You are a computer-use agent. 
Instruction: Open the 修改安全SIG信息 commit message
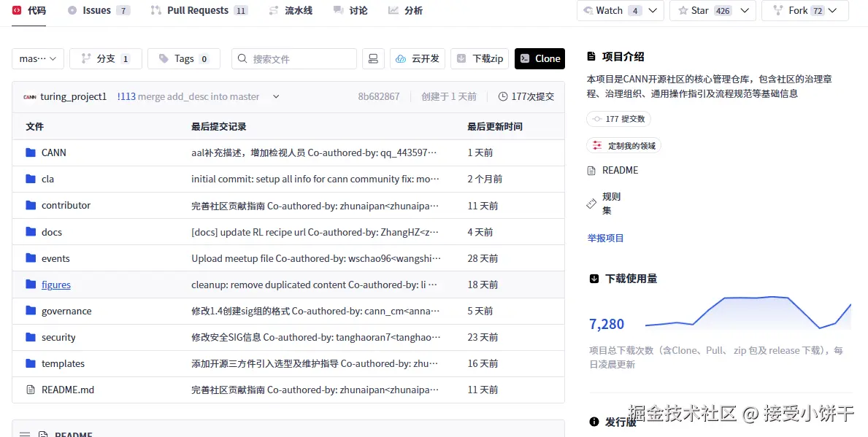point(316,338)
